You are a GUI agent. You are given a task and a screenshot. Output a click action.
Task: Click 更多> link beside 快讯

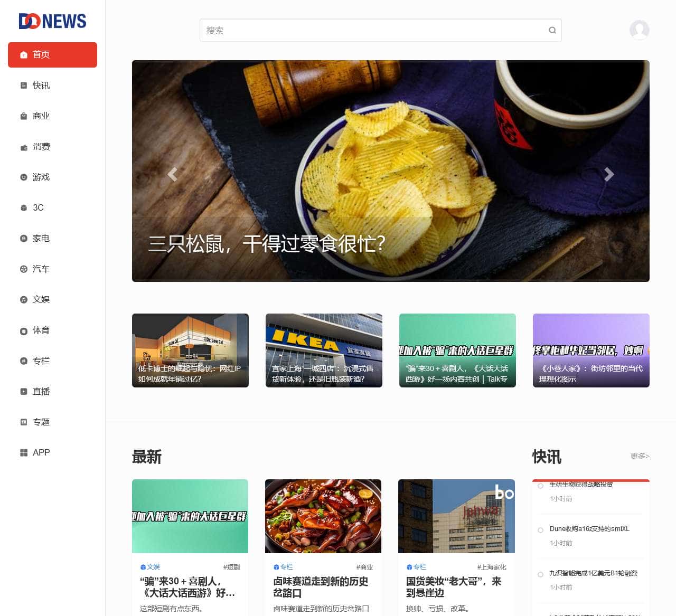pos(640,456)
